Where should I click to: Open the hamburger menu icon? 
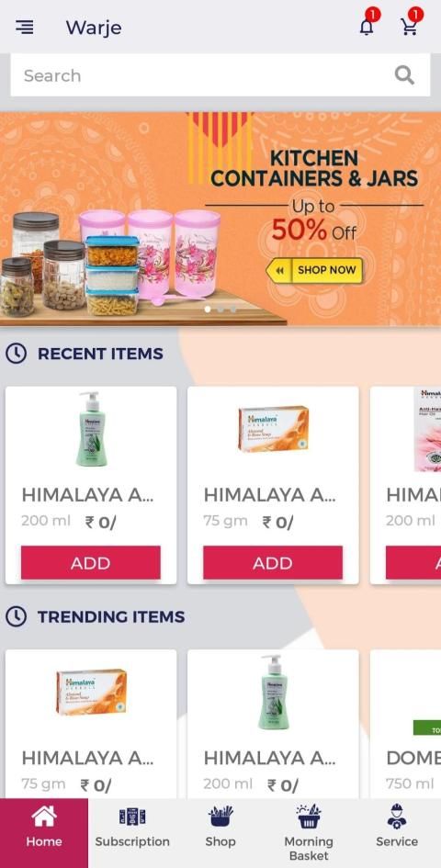click(25, 28)
